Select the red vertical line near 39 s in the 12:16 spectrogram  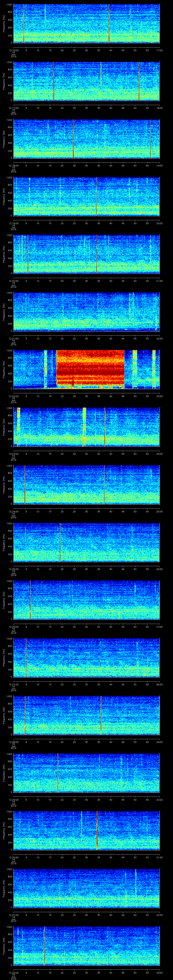click(109, 24)
